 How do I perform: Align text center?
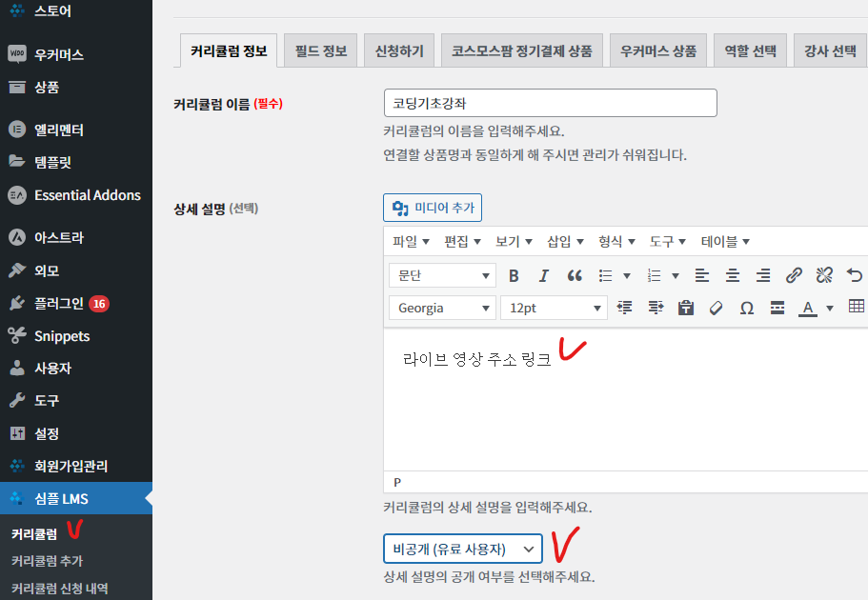pyautogui.click(x=733, y=275)
